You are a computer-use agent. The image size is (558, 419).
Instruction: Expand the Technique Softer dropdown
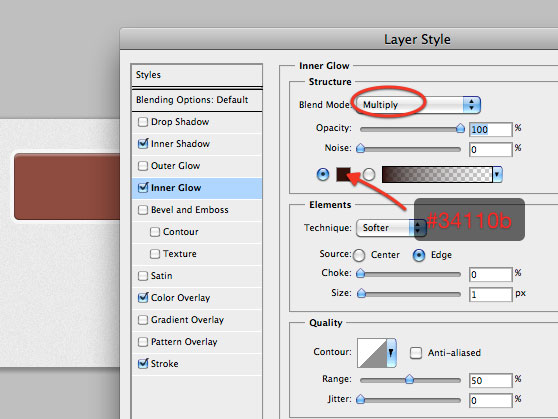point(391,228)
